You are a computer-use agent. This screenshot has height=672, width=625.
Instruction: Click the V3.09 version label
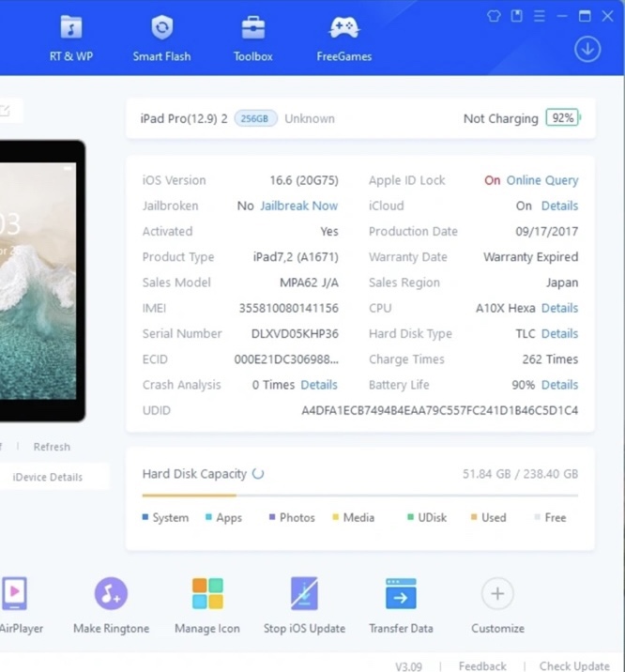pos(408,666)
